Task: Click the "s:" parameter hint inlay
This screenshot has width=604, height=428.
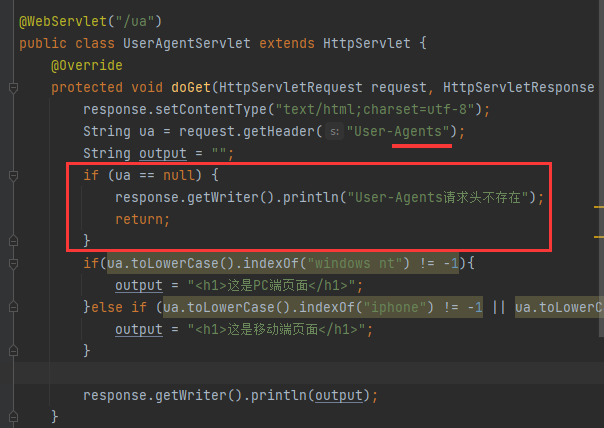Action: [x=334, y=132]
